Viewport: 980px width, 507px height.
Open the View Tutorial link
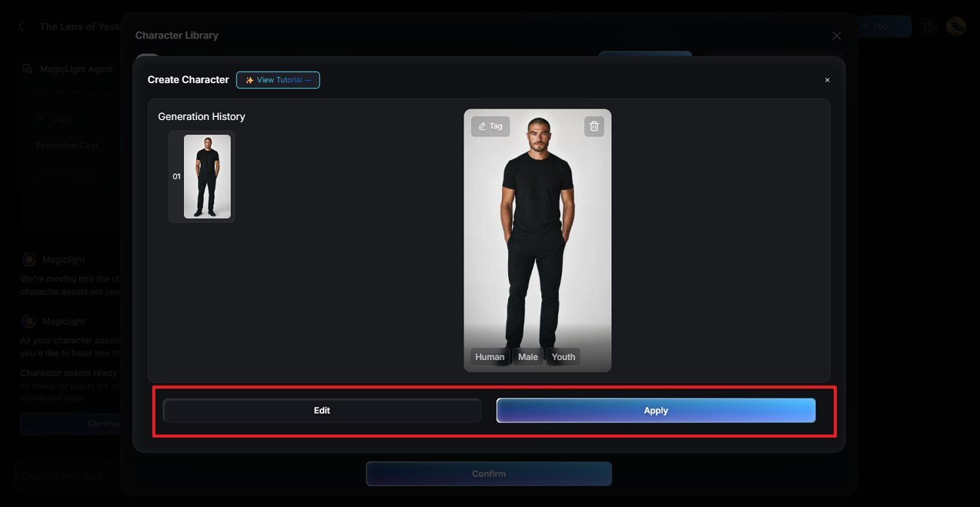pos(278,80)
